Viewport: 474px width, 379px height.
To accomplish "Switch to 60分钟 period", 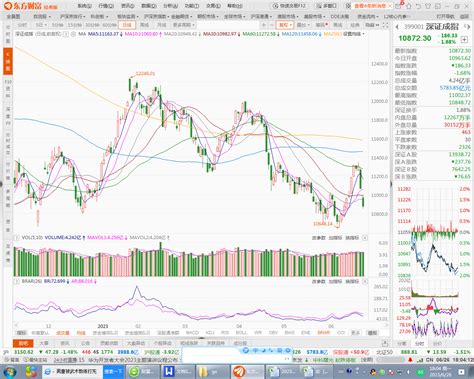I will coord(110,25).
